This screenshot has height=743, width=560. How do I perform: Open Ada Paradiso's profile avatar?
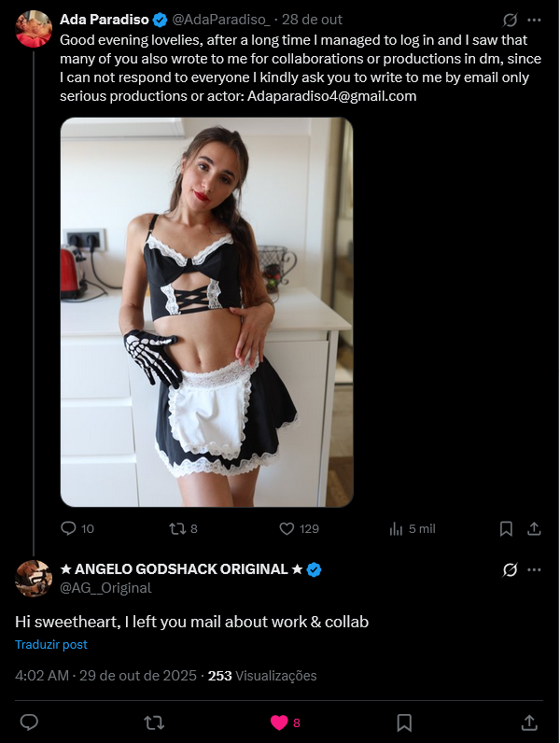click(34, 28)
